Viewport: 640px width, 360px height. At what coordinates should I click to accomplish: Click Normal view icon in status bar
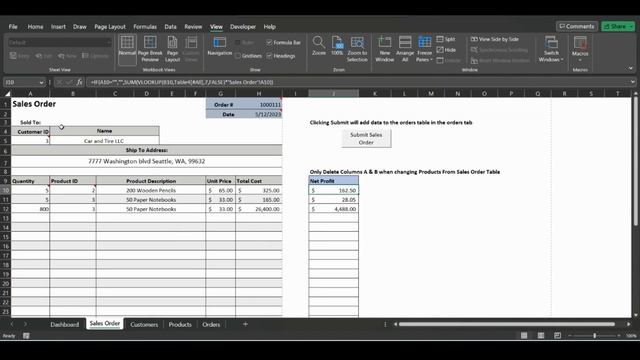pos(524,336)
